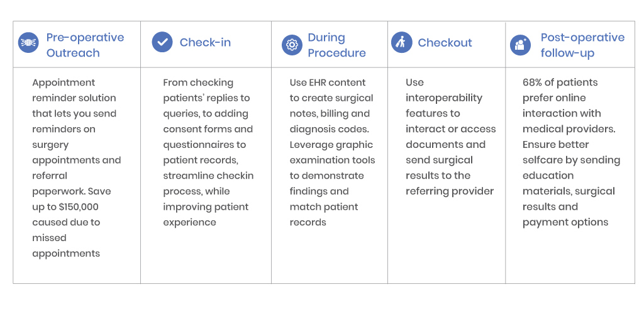
Task: Click the Post-operative follow-up person icon
Action: pyautogui.click(x=520, y=45)
